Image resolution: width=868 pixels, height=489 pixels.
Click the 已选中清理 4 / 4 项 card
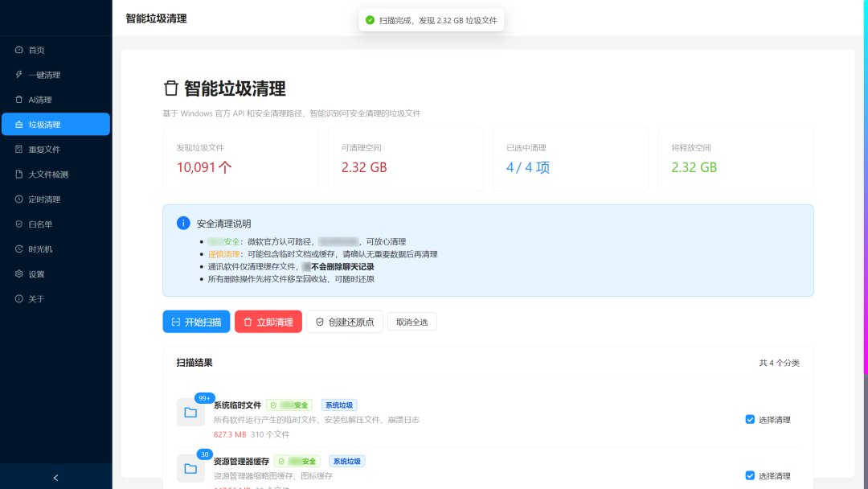570,159
